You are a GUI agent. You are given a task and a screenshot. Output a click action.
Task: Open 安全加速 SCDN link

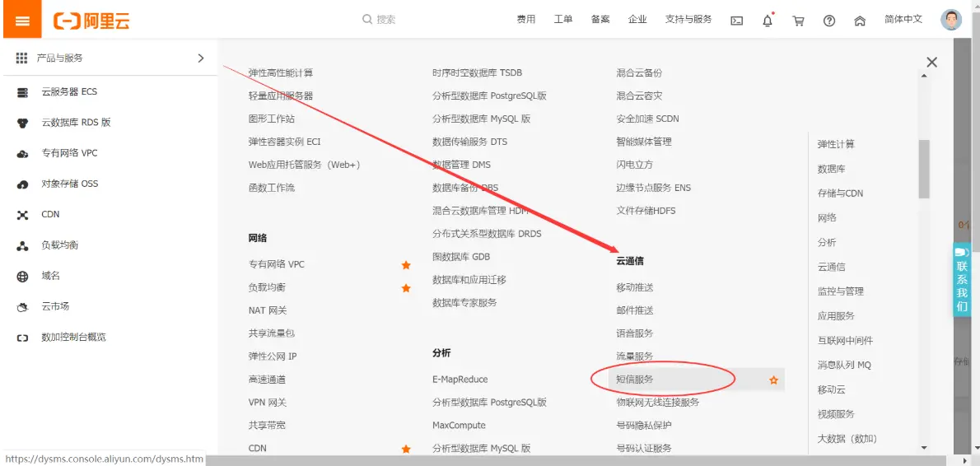(x=647, y=119)
